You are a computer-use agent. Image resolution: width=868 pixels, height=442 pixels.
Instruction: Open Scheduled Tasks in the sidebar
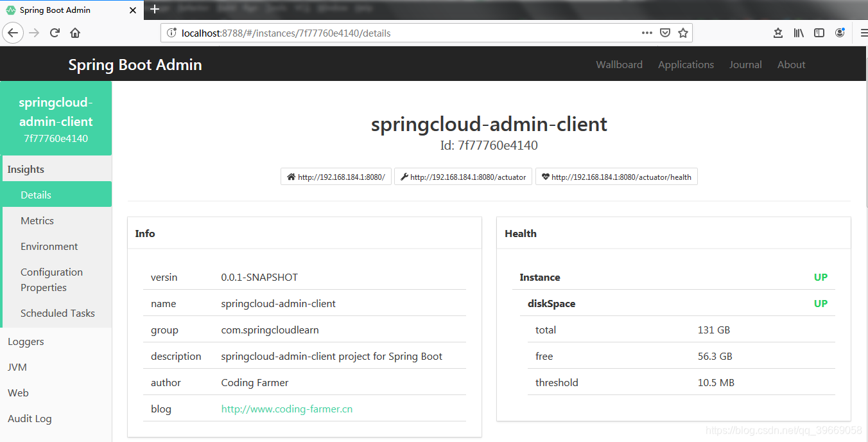pos(57,313)
